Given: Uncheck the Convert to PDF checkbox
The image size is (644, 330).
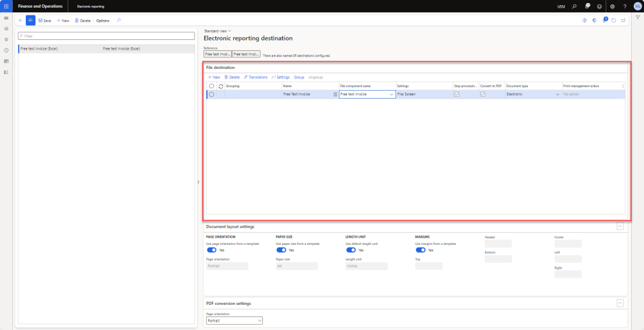Looking at the screenshot, I should [x=483, y=94].
